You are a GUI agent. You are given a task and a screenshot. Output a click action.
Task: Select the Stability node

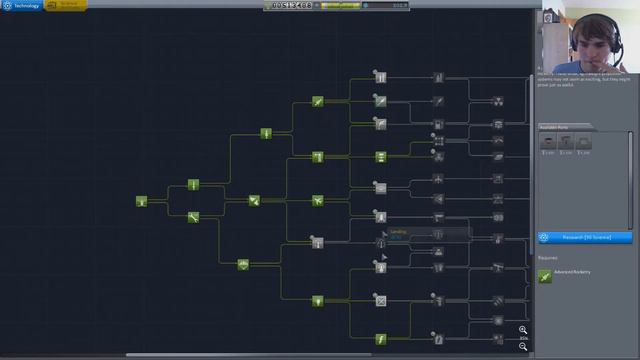(x=254, y=200)
